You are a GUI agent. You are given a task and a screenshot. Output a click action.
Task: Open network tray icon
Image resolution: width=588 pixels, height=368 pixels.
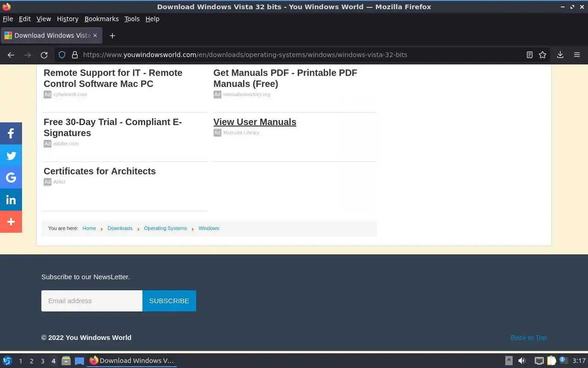(539, 361)
